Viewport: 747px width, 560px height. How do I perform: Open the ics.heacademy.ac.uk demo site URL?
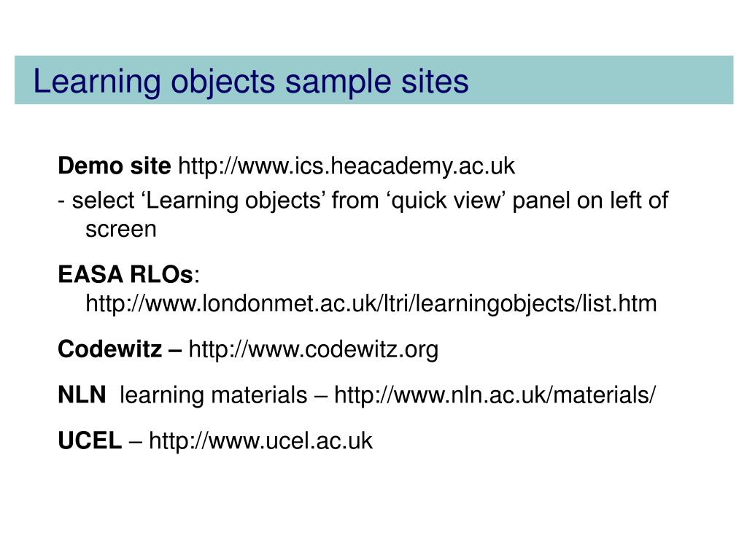pyautogui.click(x=347, y=167)
